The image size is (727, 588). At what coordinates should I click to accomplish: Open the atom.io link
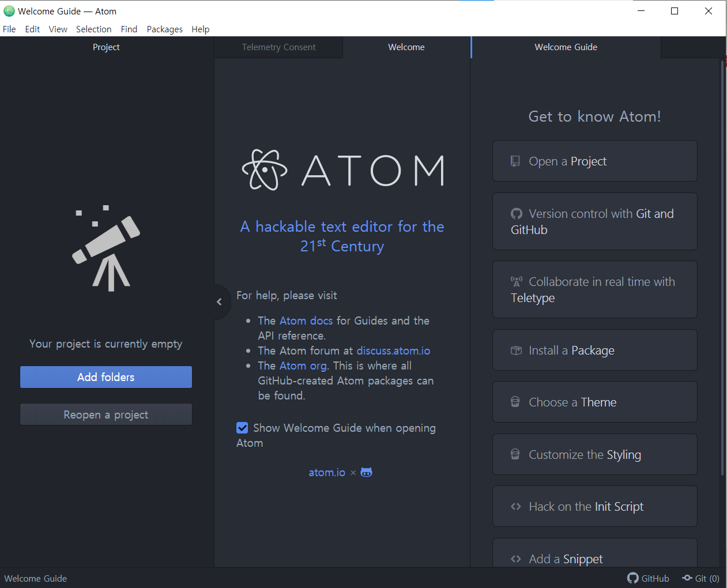327,472
